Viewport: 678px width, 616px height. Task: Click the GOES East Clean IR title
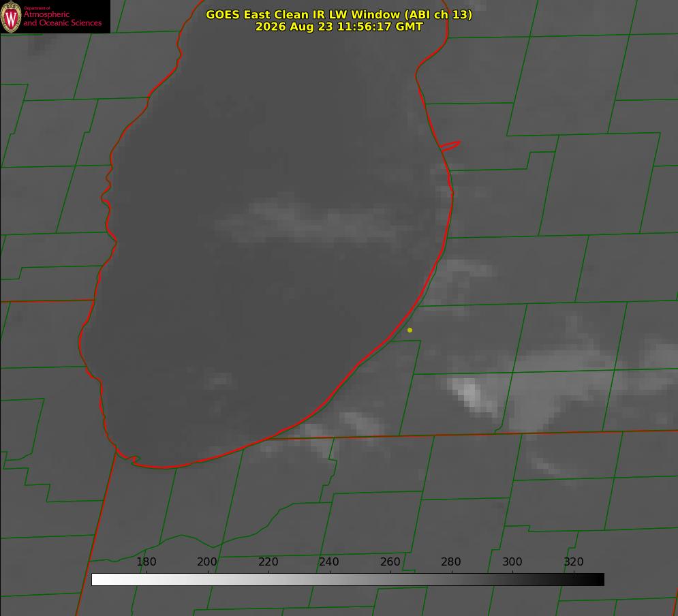point(339,14)
